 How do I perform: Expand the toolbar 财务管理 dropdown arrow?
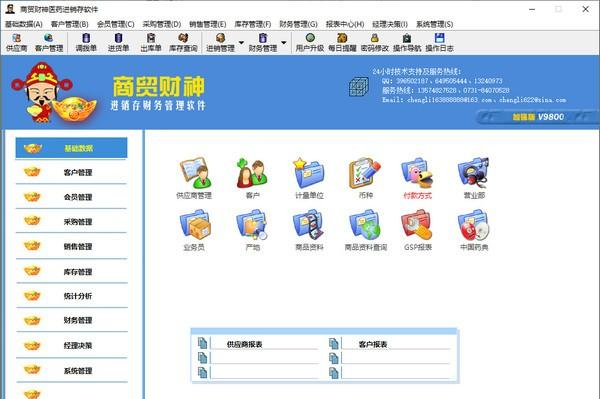[x=284, y=42]
